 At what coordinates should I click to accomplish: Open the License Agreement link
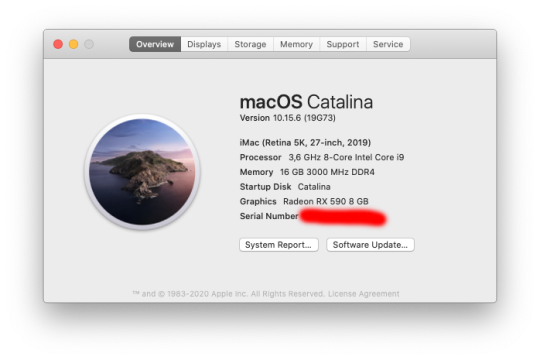point(364,294)
